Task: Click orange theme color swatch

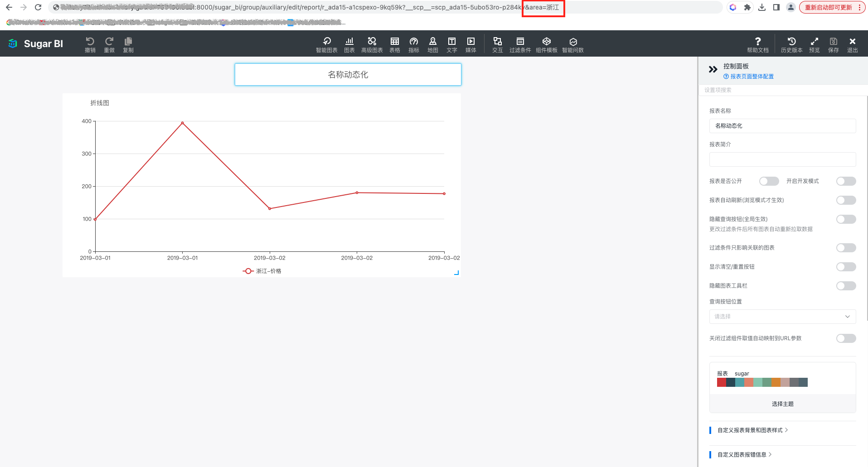Action: [x=776, y=382]
